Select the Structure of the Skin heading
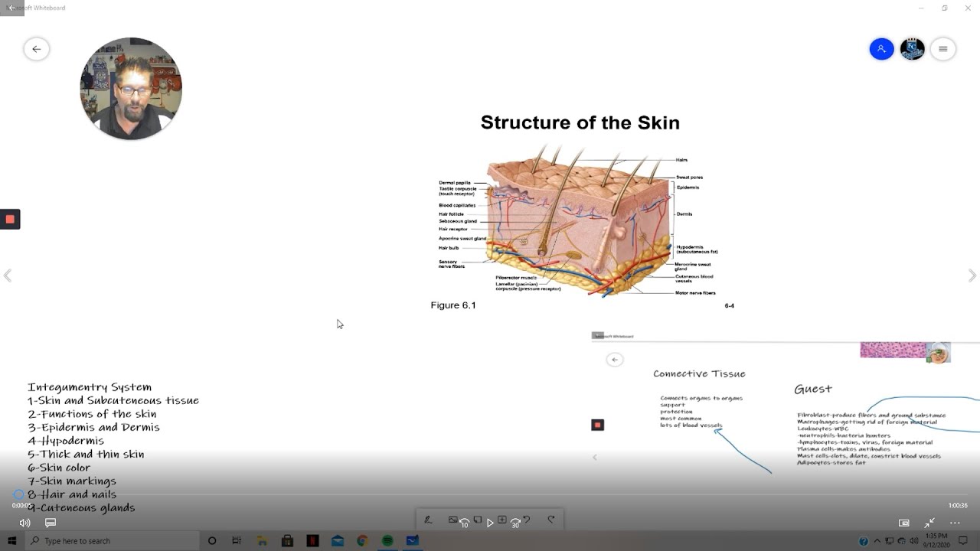980x551 pixels. click(x=580, y=122)
